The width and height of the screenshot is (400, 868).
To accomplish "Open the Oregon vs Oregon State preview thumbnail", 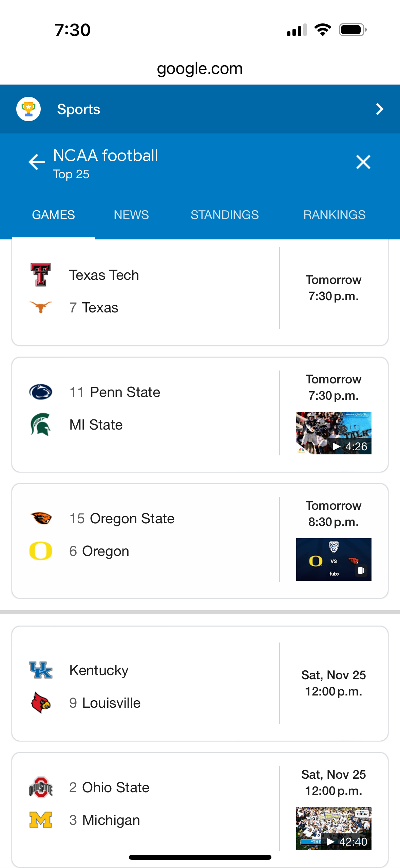I will click(334, 559).
